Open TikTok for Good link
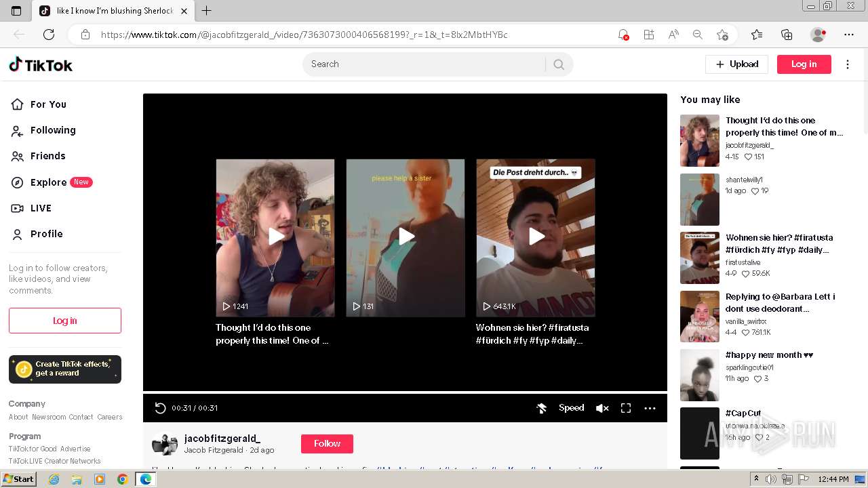This screenshot has width=868, height=488. click(33, 449)
